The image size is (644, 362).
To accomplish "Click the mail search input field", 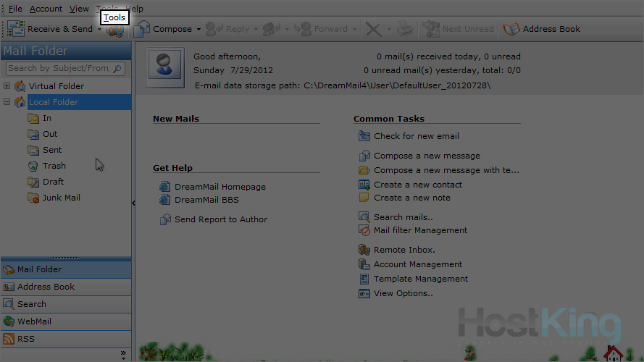I will [x=59, y=69].
